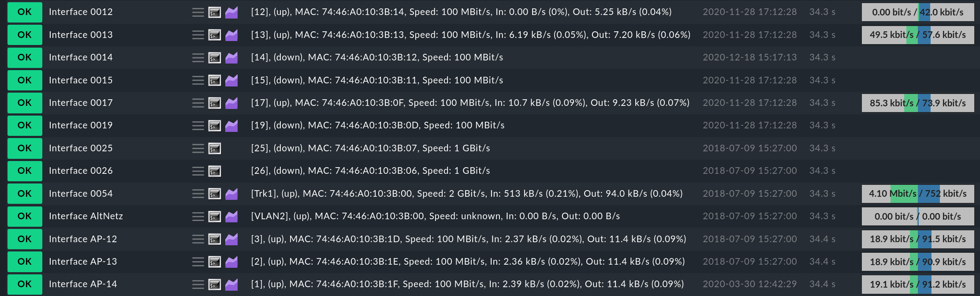Click perfometer for Interface AP-14
This screenshot has width=980, height=296.
tap(918, 285)
